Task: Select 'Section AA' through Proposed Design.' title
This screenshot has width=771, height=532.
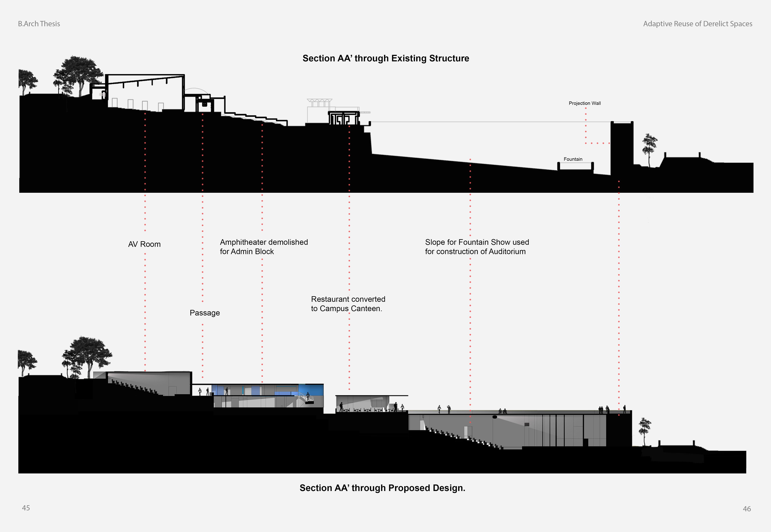Action: tap(382, 488)
